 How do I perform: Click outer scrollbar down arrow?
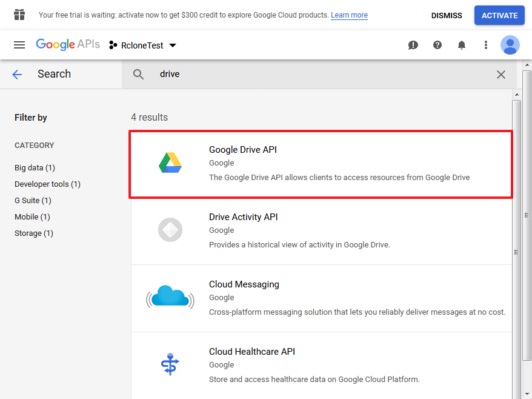[x=527, y=394]
